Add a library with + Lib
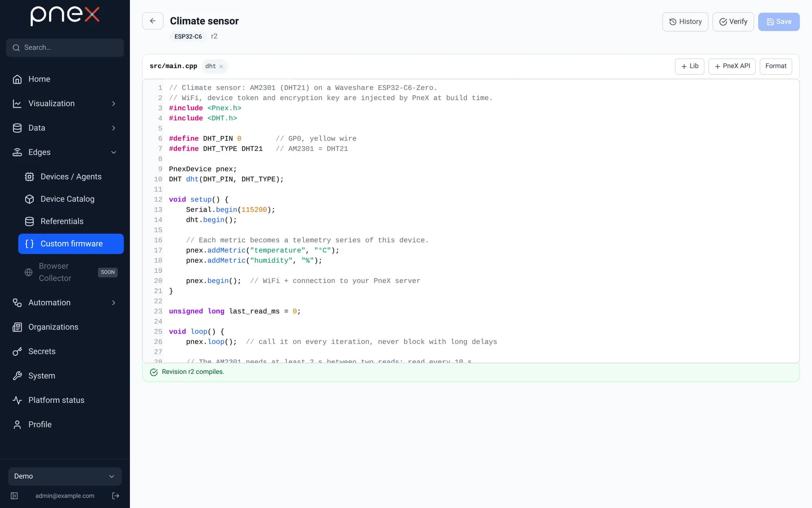Image resolution: width=812 pixels, height=508 pixels. click(689, 66)
